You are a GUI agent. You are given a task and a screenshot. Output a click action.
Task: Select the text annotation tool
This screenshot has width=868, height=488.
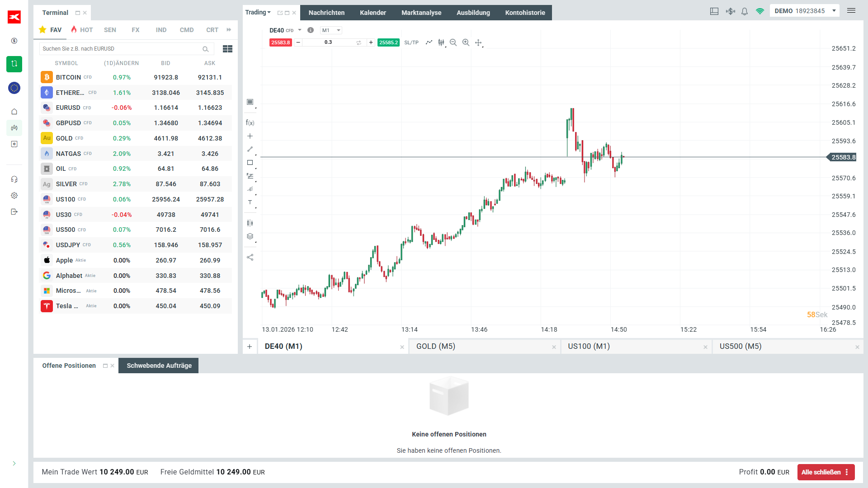(250, 202)
